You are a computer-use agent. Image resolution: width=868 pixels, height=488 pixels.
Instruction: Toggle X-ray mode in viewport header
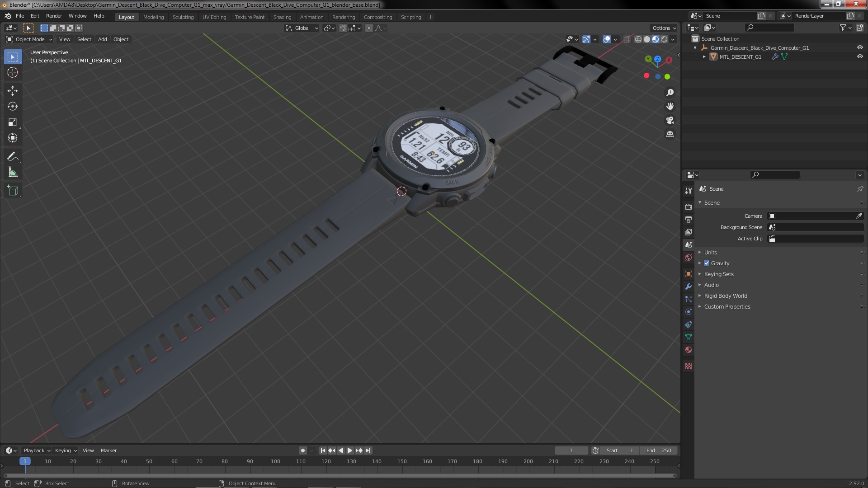(x=627, y=39)
